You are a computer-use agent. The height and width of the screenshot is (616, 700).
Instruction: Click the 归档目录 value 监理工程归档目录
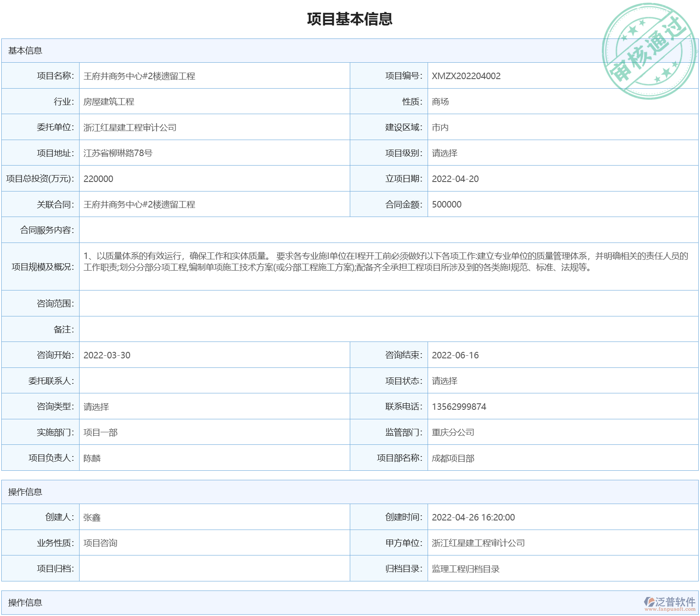click(x=466, y=569)
